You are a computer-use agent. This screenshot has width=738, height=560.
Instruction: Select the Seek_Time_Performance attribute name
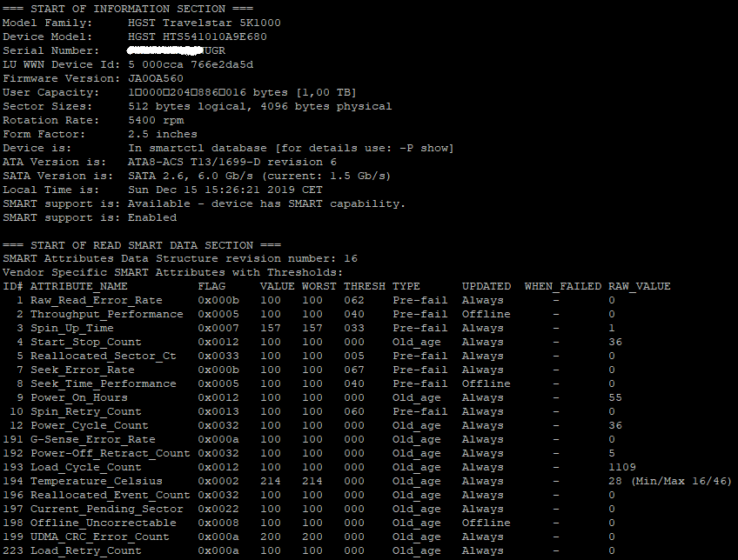click(x=103, y=383)
